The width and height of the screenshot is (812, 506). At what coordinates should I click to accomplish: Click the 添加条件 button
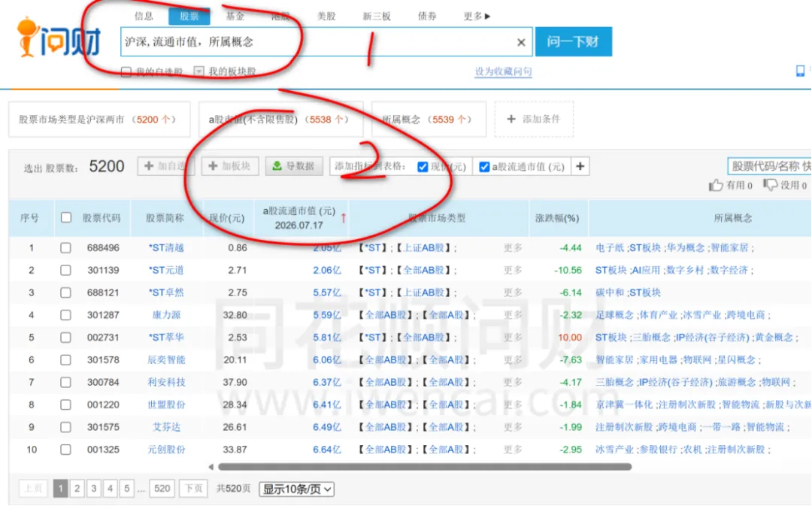[534, 119]
